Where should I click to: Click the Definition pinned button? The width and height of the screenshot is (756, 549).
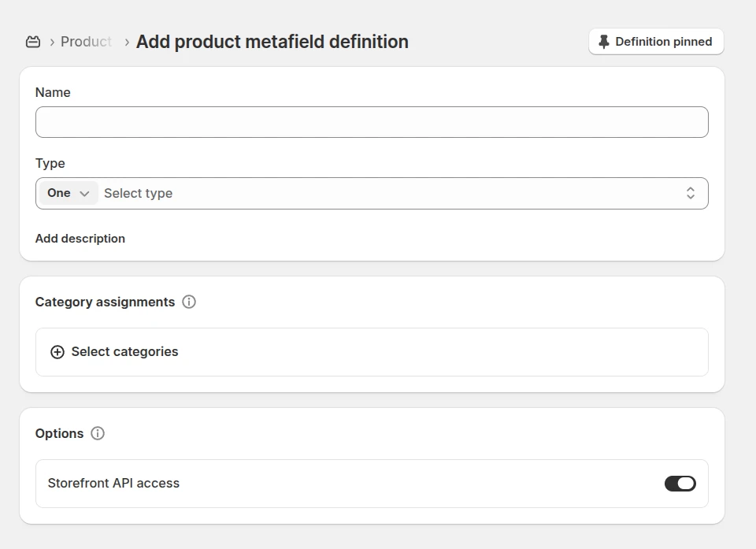[656, 42]
